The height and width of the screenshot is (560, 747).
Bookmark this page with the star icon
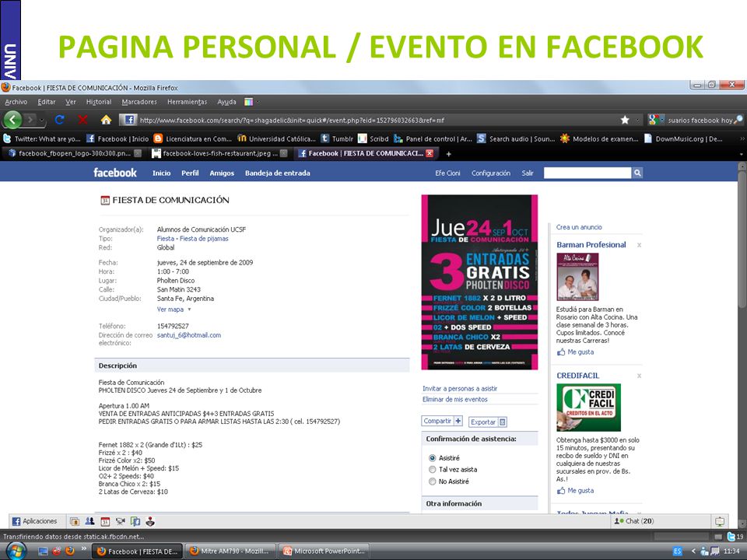click(625, 120)
